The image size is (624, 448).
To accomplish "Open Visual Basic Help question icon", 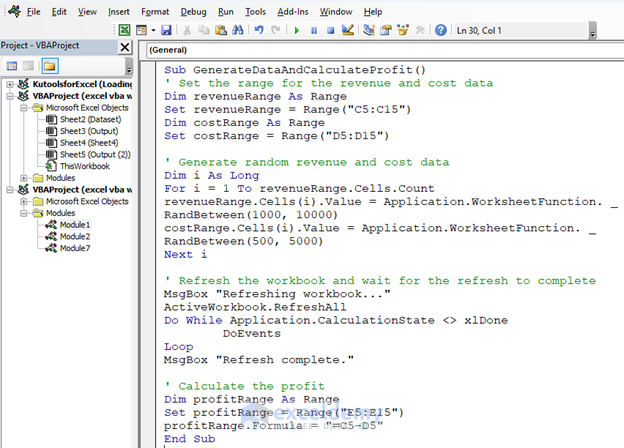I will [x=441, y=30].
